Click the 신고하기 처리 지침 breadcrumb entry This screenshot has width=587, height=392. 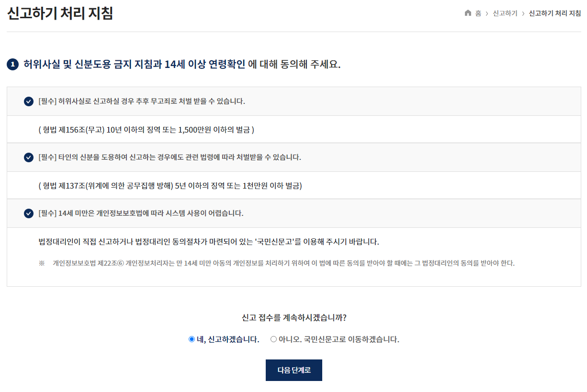(553, 13)
